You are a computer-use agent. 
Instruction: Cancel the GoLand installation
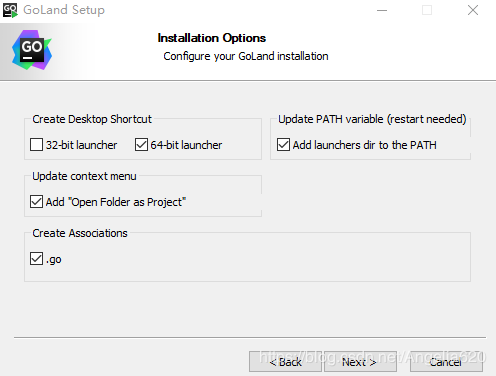click(x=446, y=362)
